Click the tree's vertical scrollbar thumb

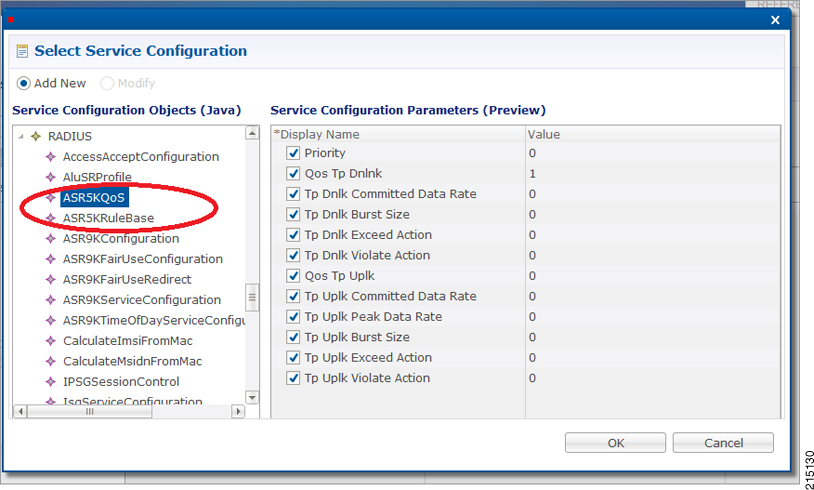pyautogui.click(x=252, y=297)
